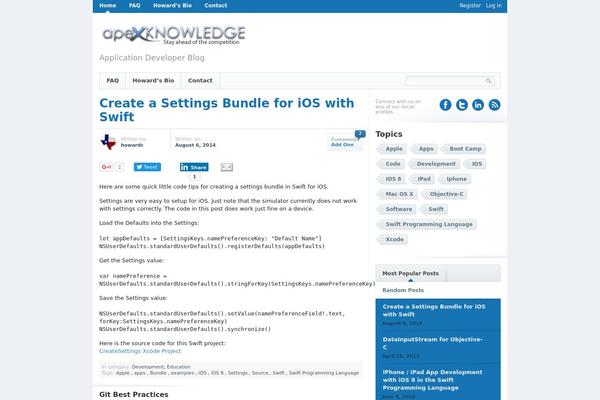The width and height of the screenshot is (600, 400).
Task: Click the search magnifier icon
Action: [488, 81]
